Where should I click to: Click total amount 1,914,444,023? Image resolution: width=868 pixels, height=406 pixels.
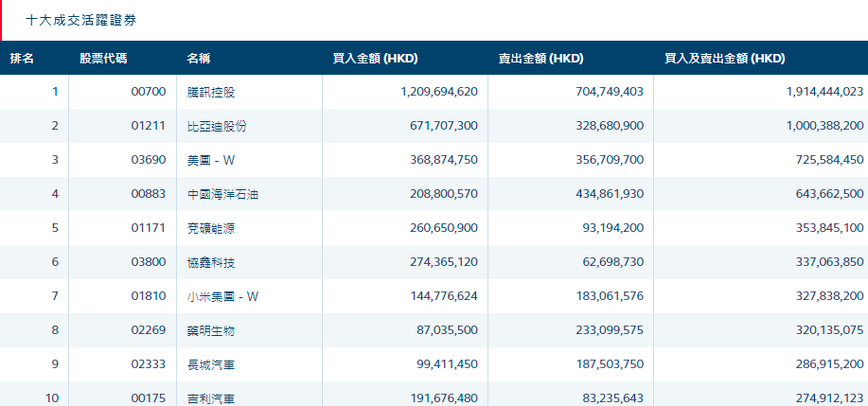(824, 92)
